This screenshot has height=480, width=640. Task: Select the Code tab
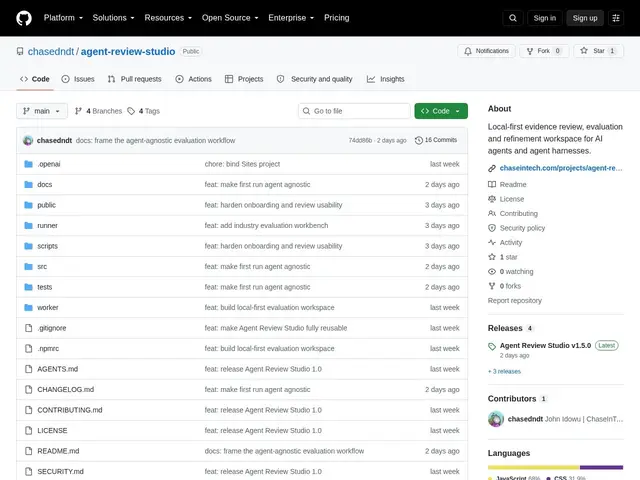pyautogui.click(x=35, y=79)
